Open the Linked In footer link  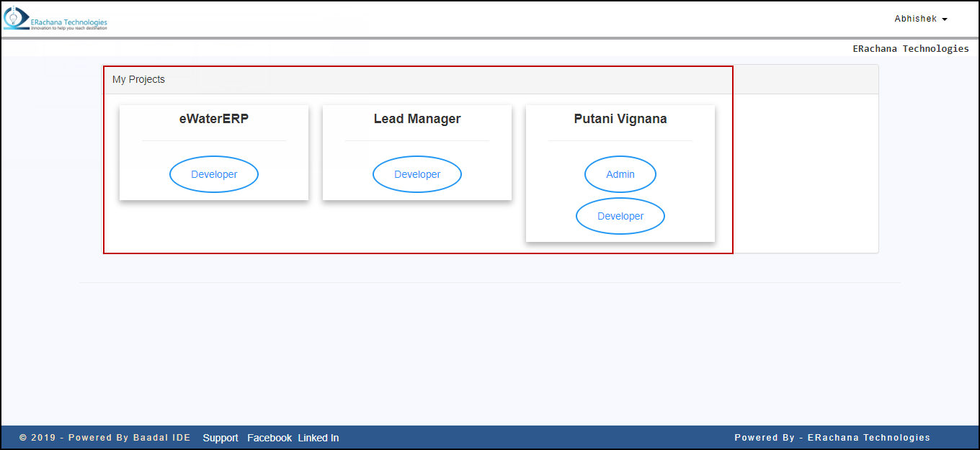point(318,438)
